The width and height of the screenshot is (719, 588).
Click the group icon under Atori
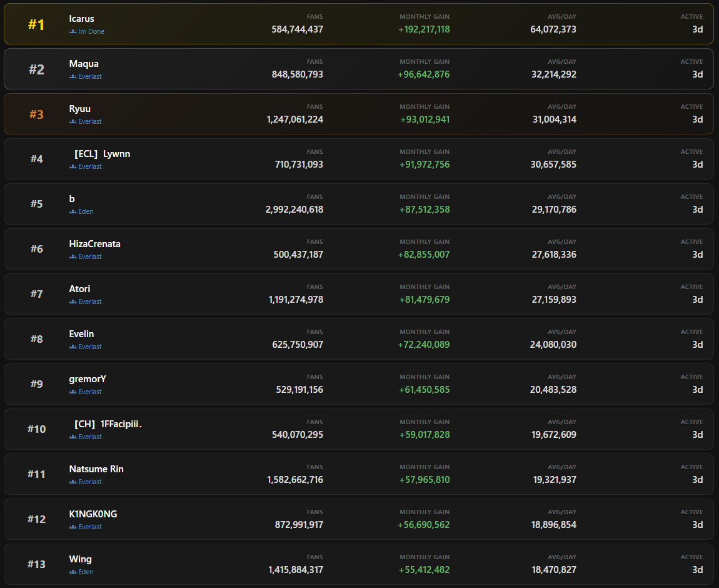[x=73, y=302]
